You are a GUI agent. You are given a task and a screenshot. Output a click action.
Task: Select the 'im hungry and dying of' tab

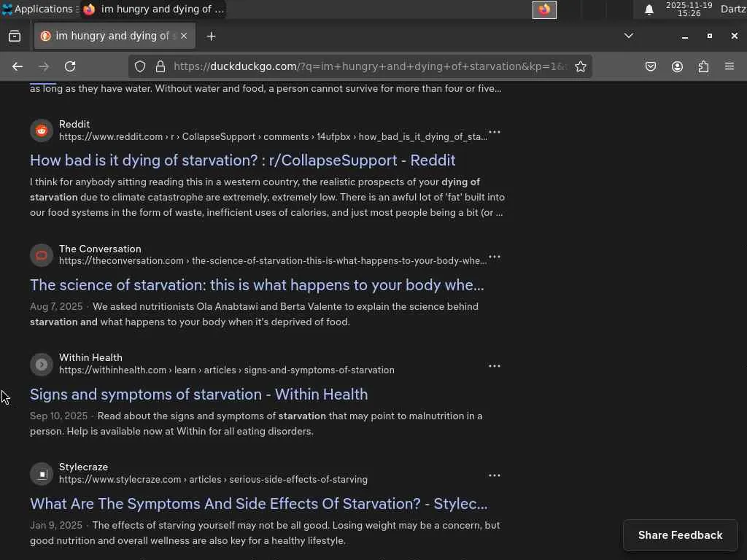[x=109, y=36]
